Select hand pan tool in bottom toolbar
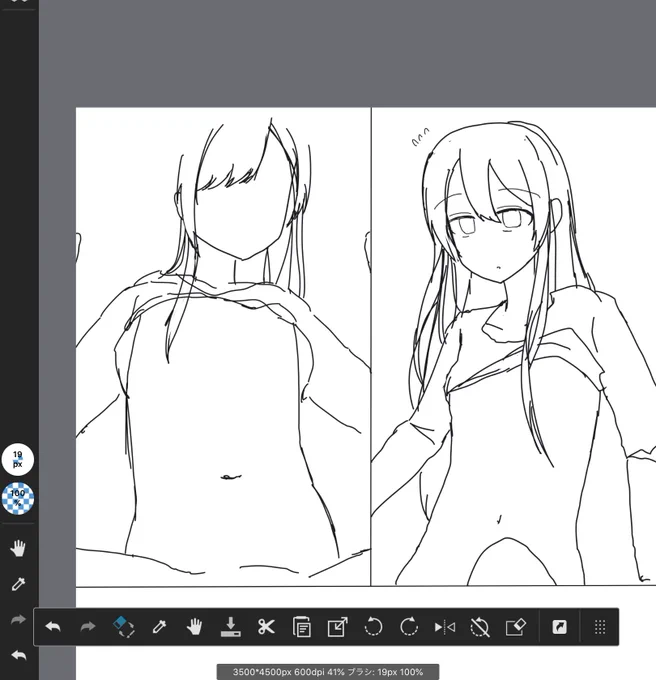The width and height of the screenshot is (656, 680). coord(195,627)
